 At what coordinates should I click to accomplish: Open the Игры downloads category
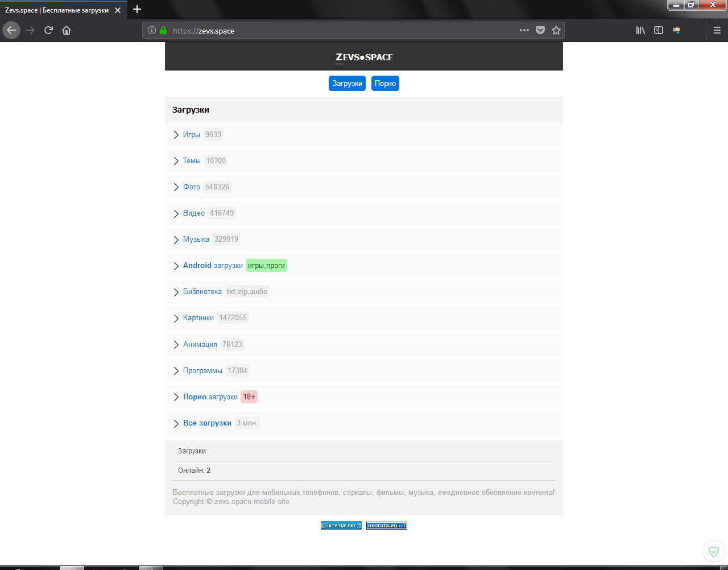coord(191,135)
